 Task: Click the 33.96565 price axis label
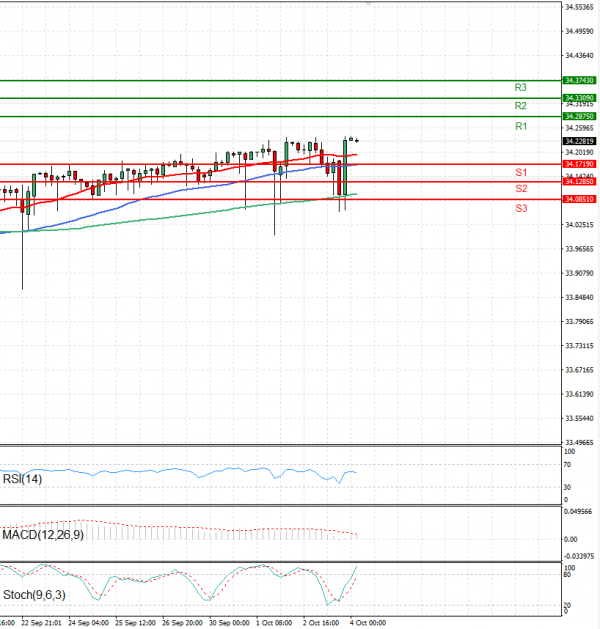click(x=580, y=249)
